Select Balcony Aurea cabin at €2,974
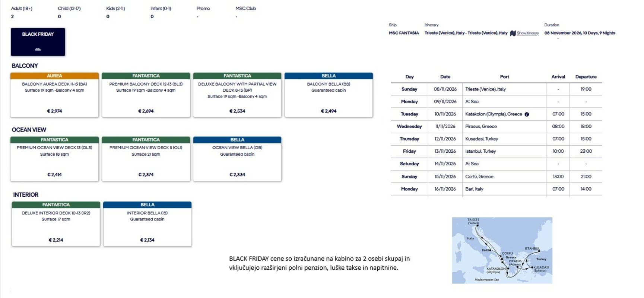The image size is (644, 298). coord(54,95)
